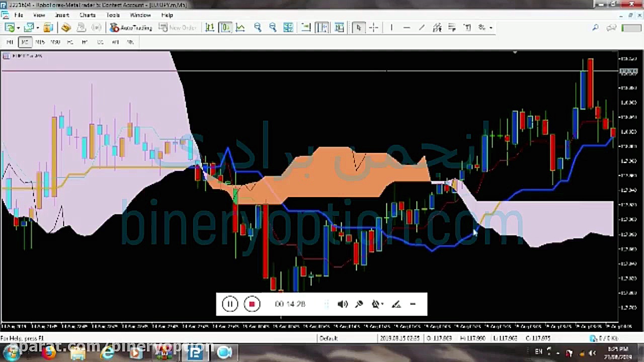
Task: Switch chart to bar chart style
Action: point(210,28)
